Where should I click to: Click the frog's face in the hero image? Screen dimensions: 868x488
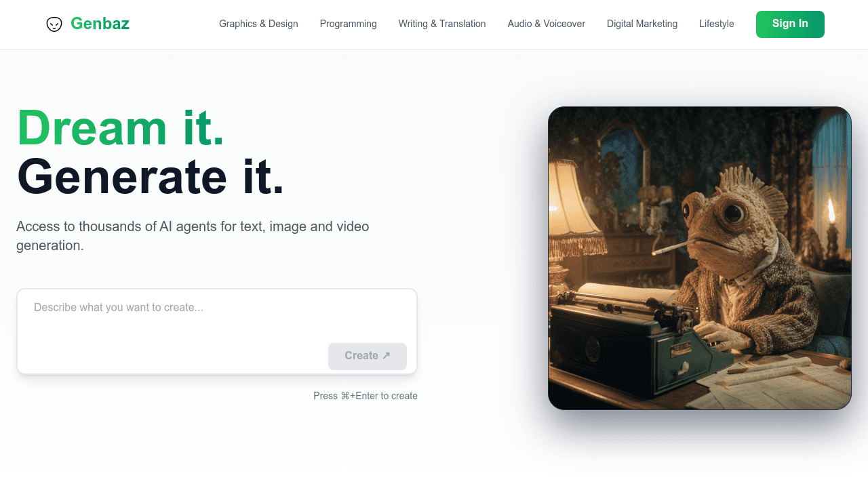[719, 224]
